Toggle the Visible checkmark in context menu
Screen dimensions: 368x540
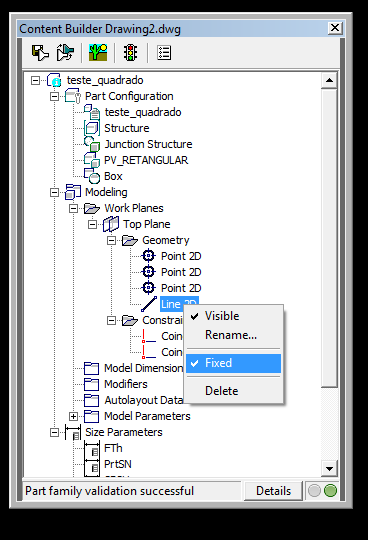[195, 316]
